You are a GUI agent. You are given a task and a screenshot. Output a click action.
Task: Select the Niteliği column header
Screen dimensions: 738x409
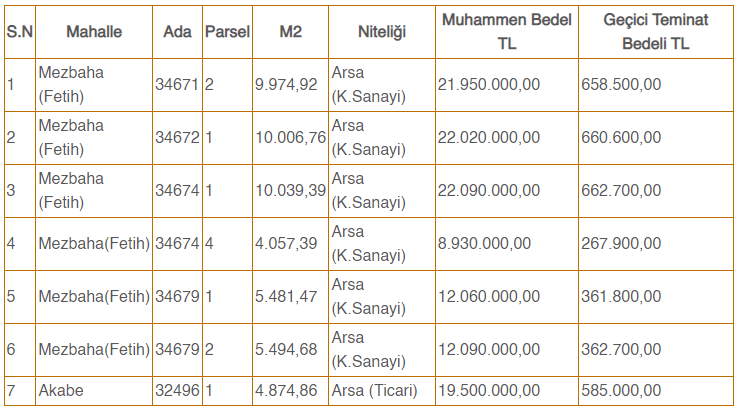[x=381, y=31]
